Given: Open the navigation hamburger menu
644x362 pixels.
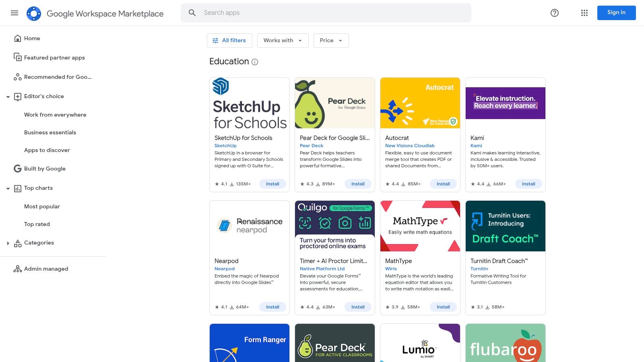Looking at the screenshot, I should [14, 13].
